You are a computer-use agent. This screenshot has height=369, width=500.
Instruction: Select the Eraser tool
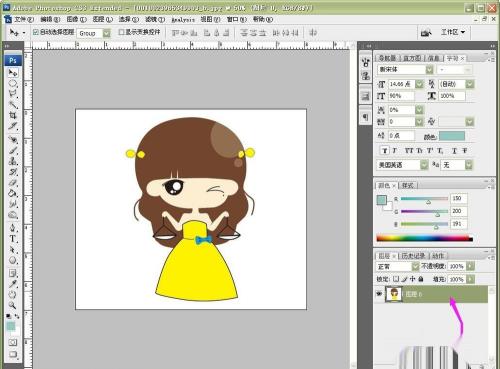pyautogui.click(x=13, y=182)
